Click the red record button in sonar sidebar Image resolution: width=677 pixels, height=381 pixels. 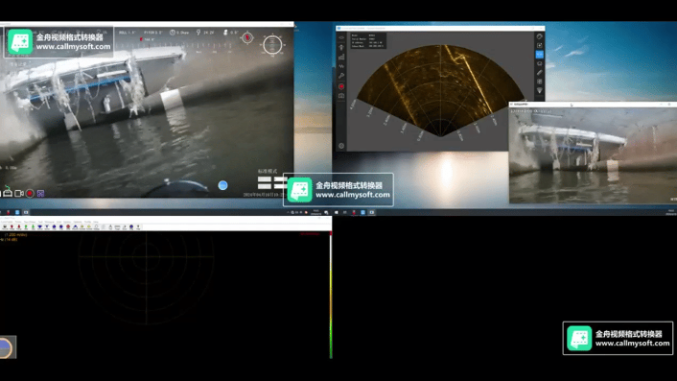tap(341, 86)
